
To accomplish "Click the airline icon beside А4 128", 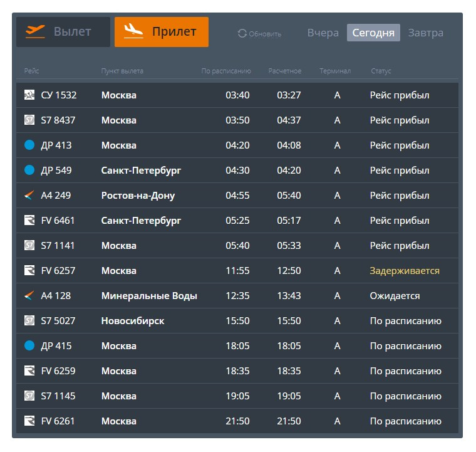I will pyautogui.click(x=29, y=295).
